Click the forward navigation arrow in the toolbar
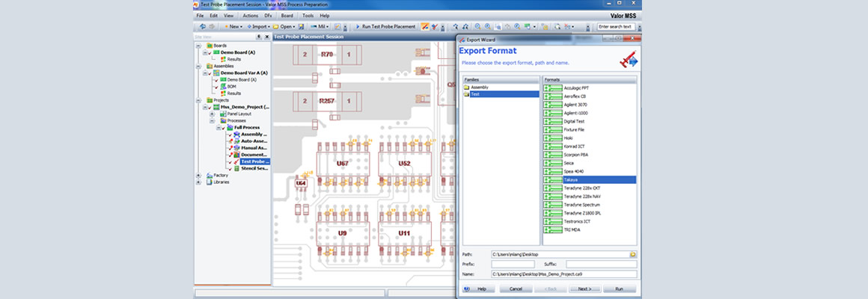 point(212,26)
